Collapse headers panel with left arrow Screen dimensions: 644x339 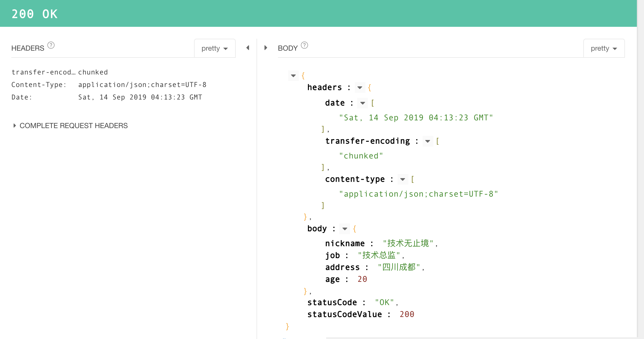pos(248,48)
